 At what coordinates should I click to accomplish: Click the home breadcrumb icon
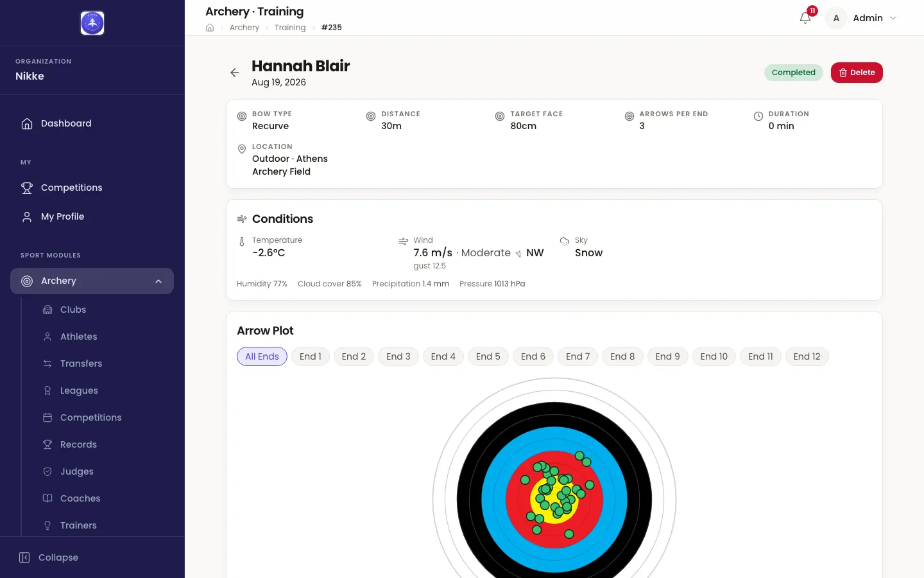[210, 28]
